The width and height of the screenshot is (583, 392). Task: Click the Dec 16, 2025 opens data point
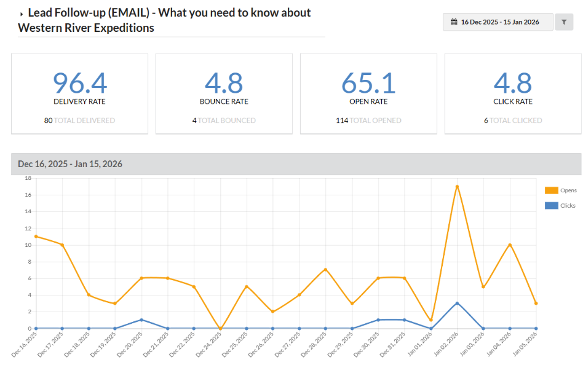pyautogui.click(x=36, y=237)
